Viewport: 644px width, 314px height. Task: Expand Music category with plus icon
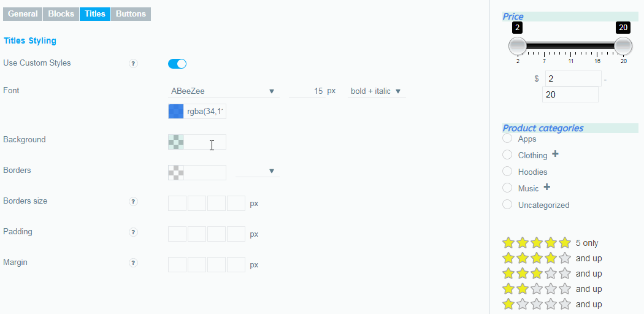[x=546, y=187]
